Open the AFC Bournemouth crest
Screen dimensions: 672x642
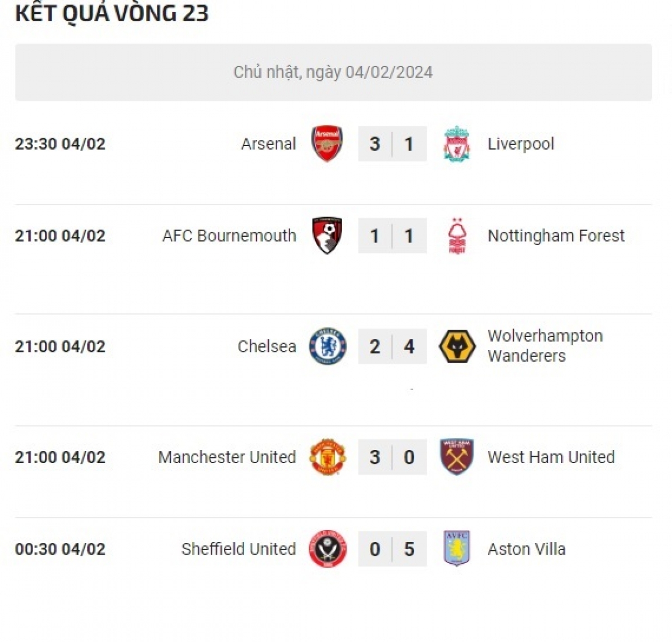coord(327,236)
